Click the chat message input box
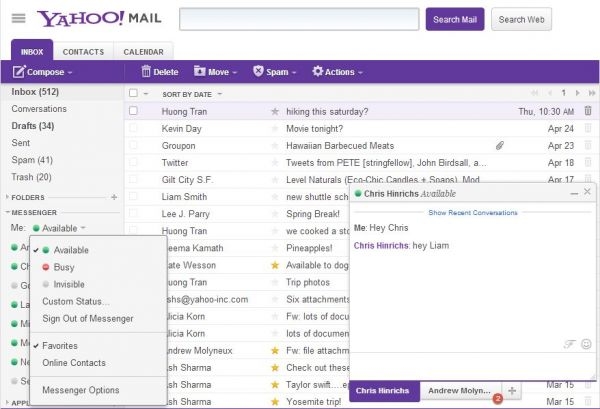The image size is (600, 409). [472, 366]
